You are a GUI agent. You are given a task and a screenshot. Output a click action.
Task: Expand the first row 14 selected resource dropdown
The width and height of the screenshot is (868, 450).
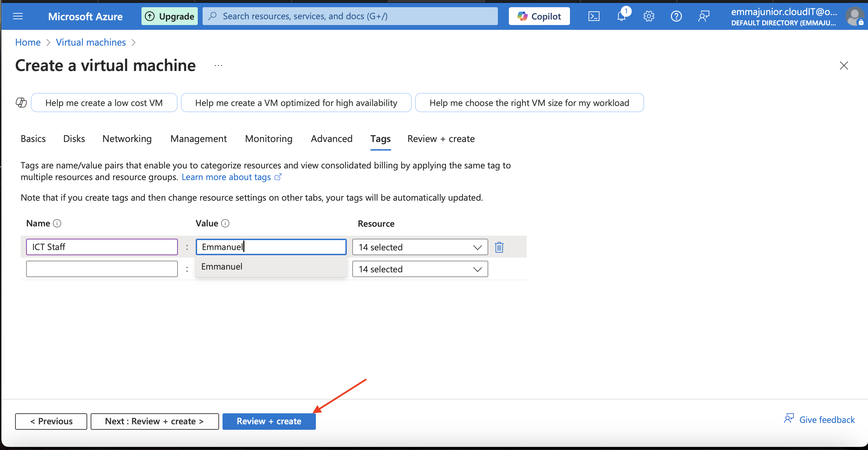[420, 247]
